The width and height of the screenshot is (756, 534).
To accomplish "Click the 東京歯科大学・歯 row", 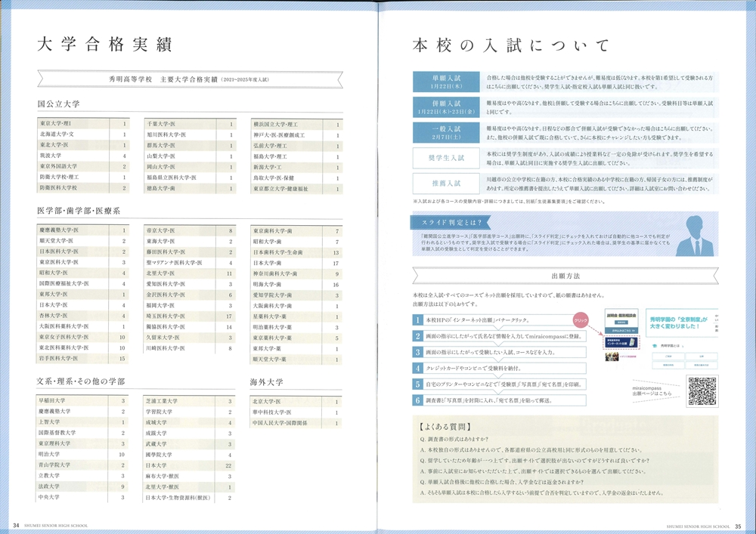I will click(x=296, y=231).
